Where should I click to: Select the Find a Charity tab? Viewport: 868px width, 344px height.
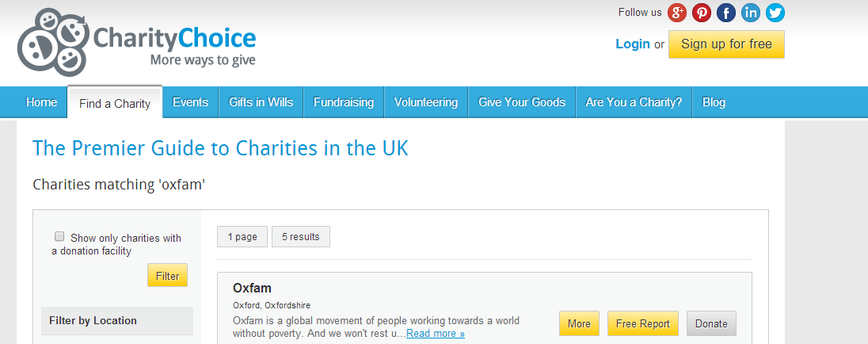(x=115, y=103)
